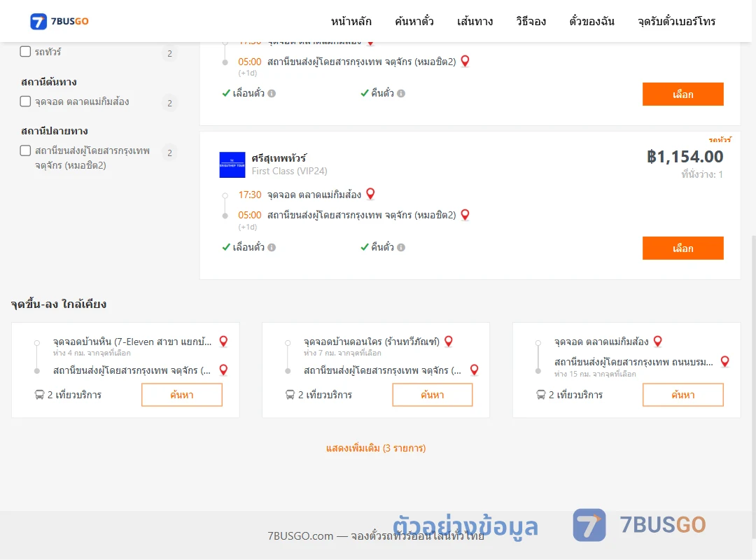Click info icon next to เลื่อนตั๋ว in top trip

pyautogui.click(x=272, y=94)
